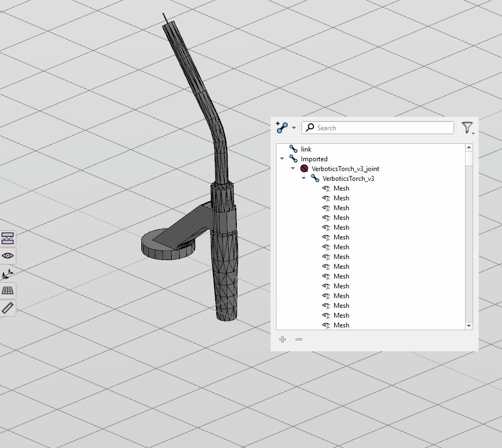502x448 pixels.
Task: Select the 'link' tree row
Action: point(306,149)
